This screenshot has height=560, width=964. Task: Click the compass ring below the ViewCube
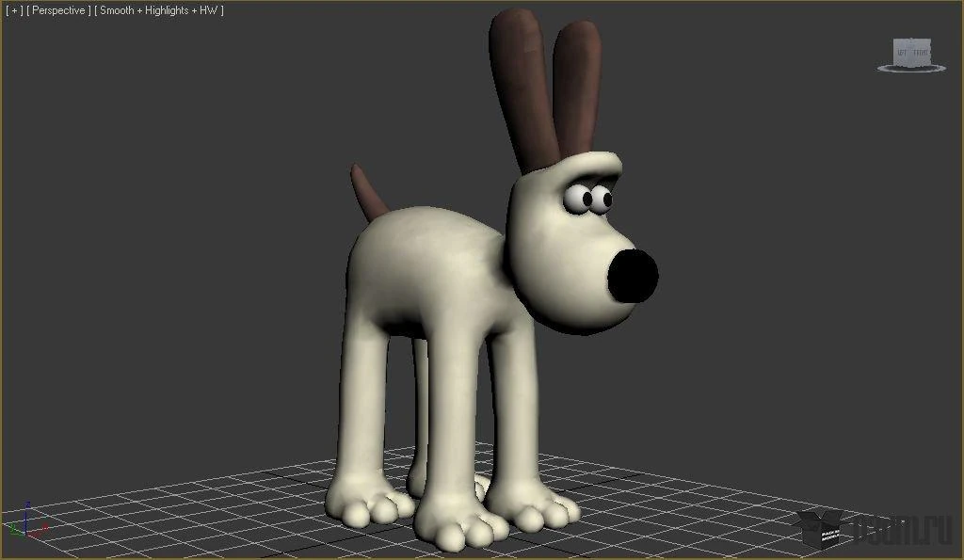910,72
